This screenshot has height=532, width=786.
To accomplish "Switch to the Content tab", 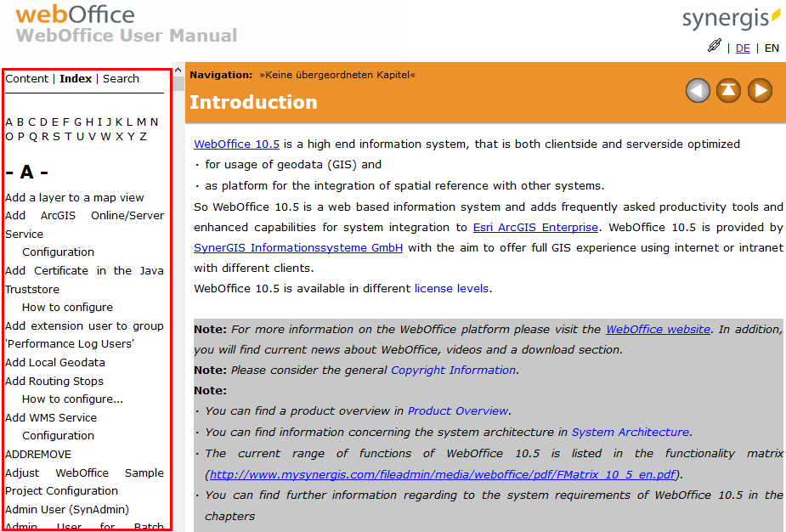I will 25,78.
